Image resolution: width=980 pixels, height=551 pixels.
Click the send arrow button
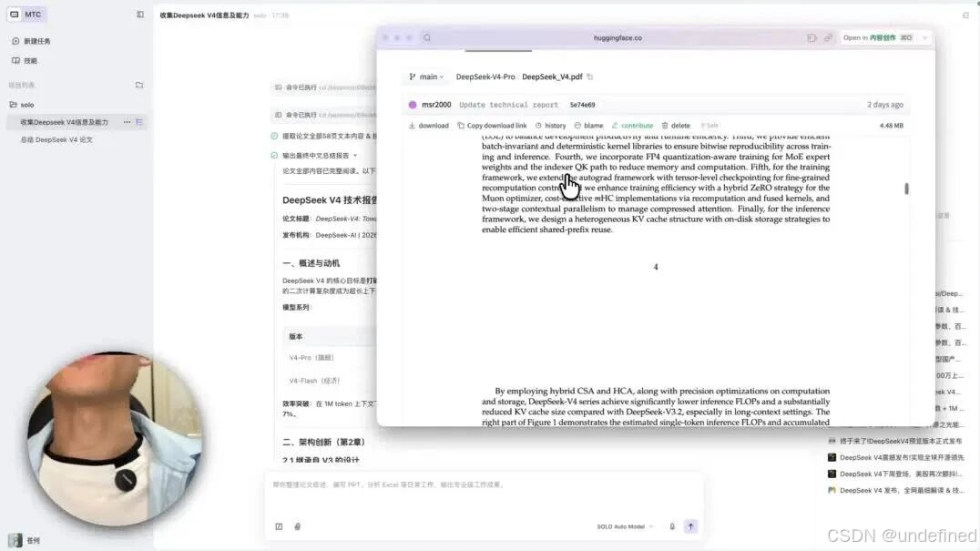pyautogui.click(x=690, y=526)
